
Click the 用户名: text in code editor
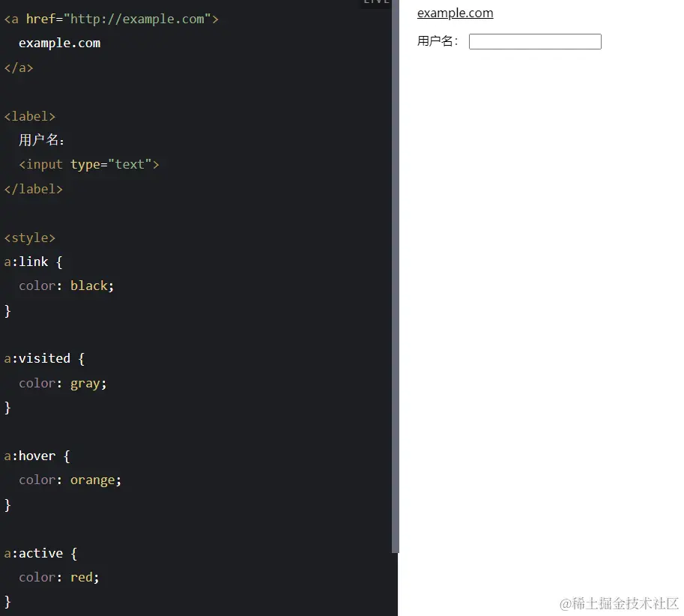41,140
